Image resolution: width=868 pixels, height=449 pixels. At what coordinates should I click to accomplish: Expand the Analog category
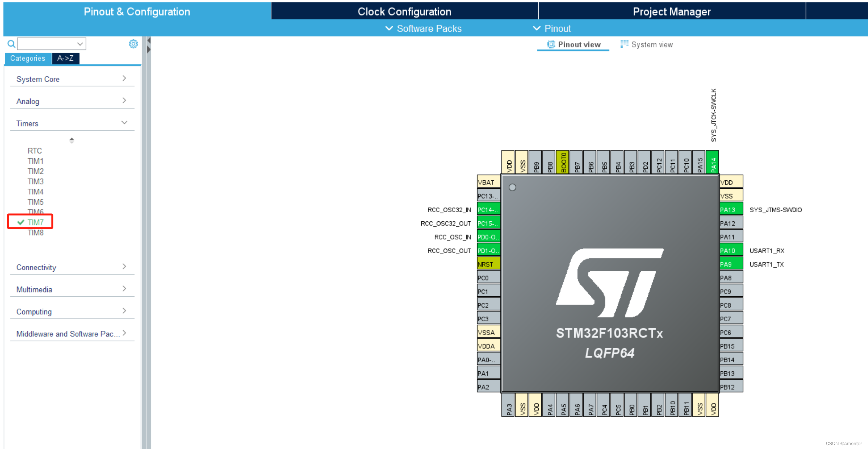[x=72, y=101]
